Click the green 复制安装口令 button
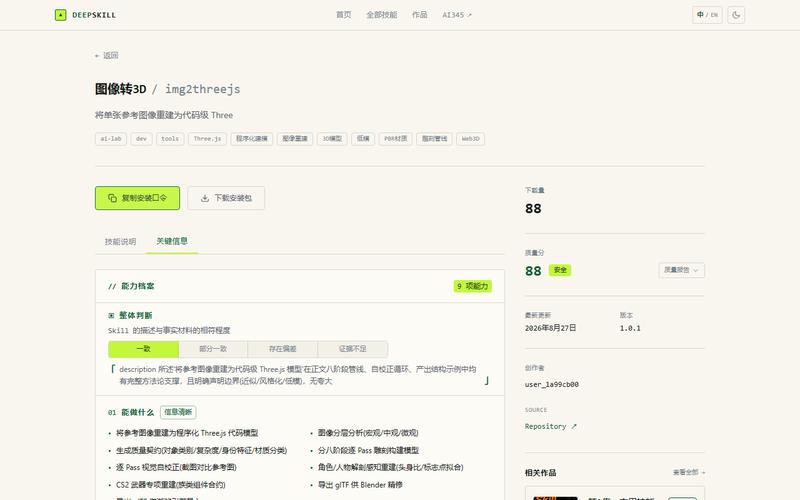800x500 pixels. click(137, 198)
